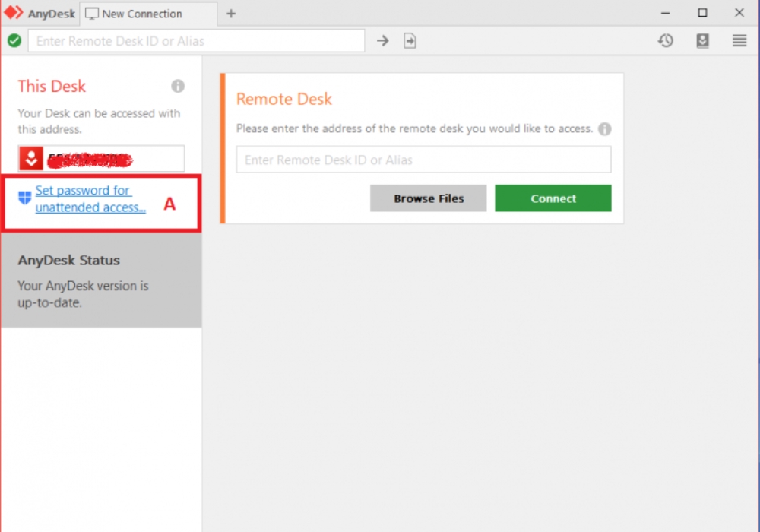Open Set password for unattended access link
Viewport: 760px width, 532px height.
(90, 198)
